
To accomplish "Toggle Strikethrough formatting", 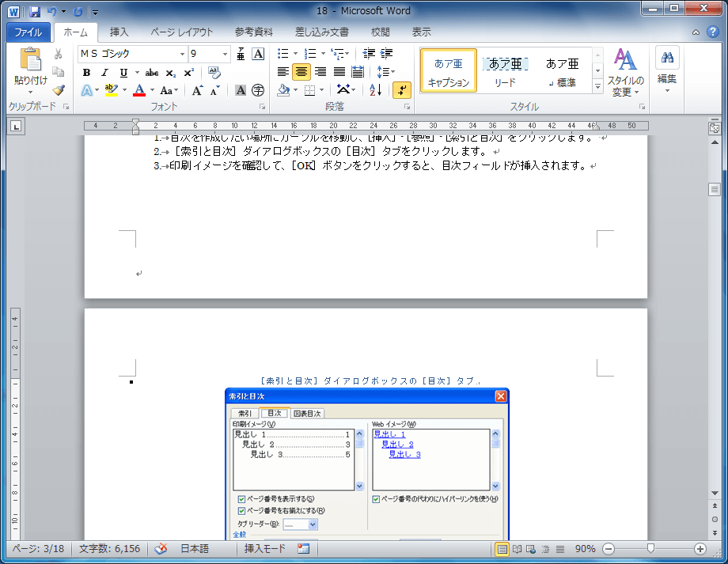I will point(152,73).
